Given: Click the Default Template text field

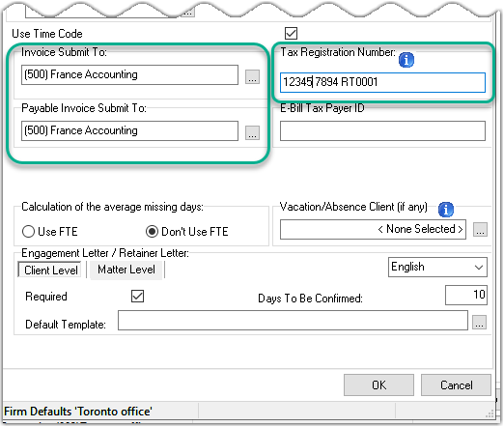Looking at the screenshot, I should point(293,321).
